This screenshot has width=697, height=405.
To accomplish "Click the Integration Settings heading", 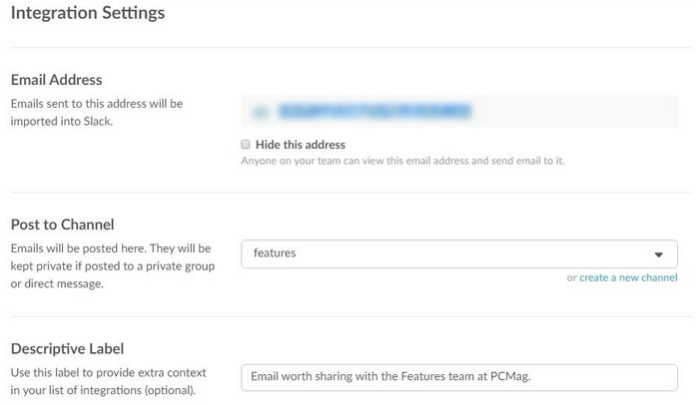I will (88, 13).
